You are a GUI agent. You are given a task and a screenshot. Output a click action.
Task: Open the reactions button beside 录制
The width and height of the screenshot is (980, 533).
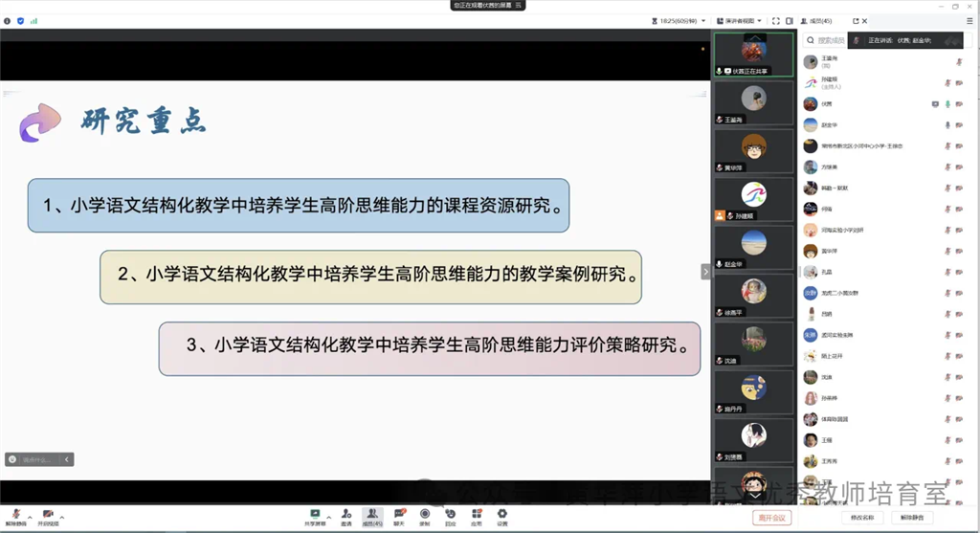coord(451,517)
